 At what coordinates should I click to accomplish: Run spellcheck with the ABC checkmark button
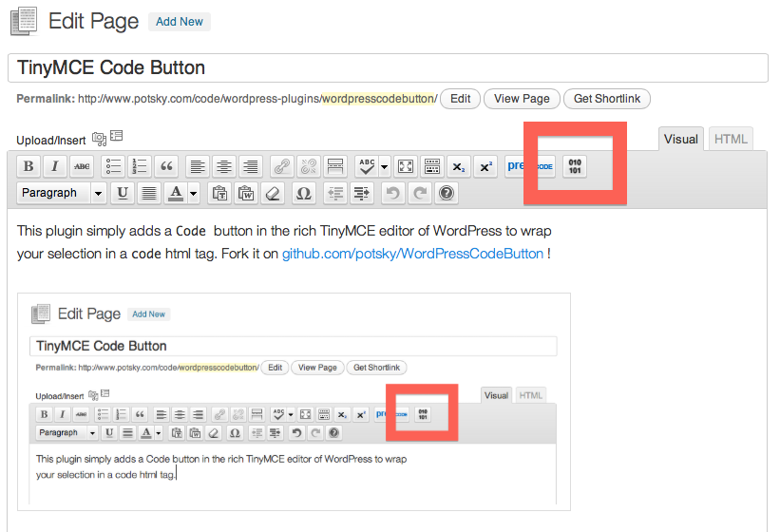click(367, 166)
